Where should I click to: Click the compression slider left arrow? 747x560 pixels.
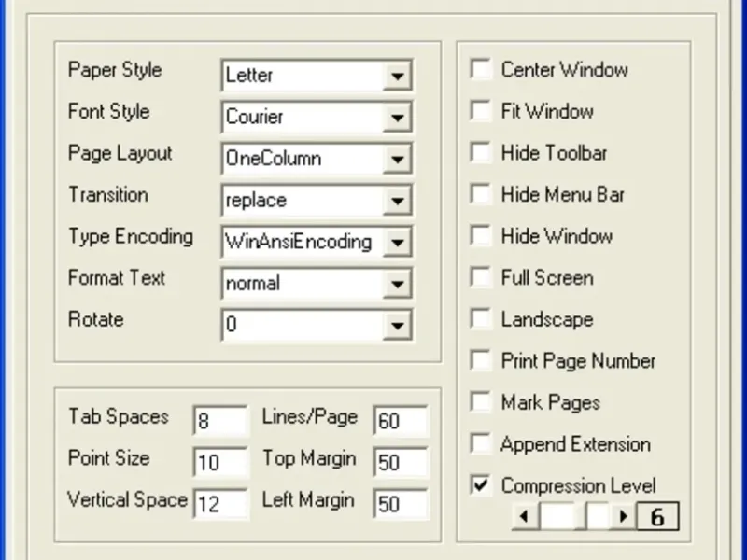point(525,516)
